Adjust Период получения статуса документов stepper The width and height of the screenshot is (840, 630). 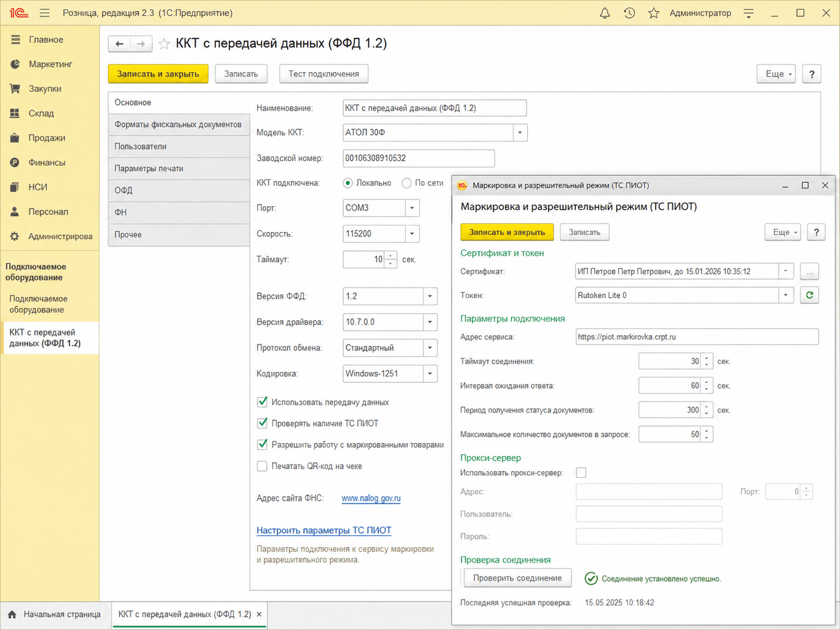pyautogui.click(x=707, y=410)
